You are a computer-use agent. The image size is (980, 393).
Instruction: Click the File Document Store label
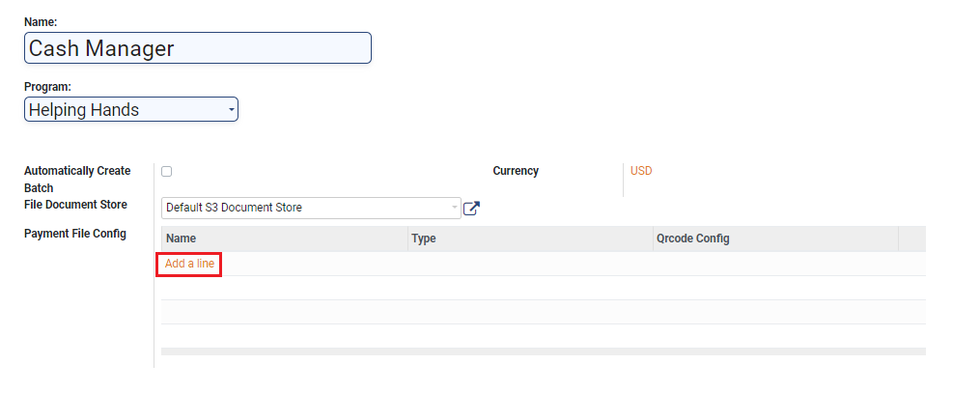coord(75,205)
